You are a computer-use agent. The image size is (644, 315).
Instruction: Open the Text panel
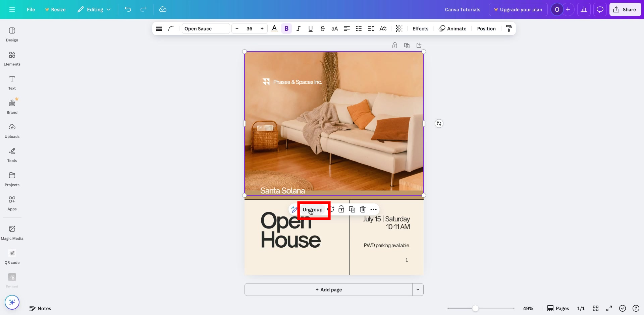click(12, 82)
